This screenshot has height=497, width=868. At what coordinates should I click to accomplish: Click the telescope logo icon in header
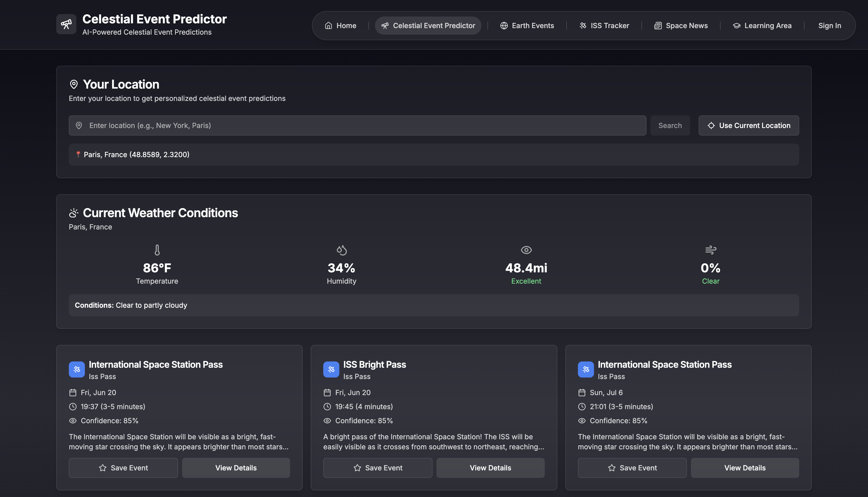tap(66, 24)
